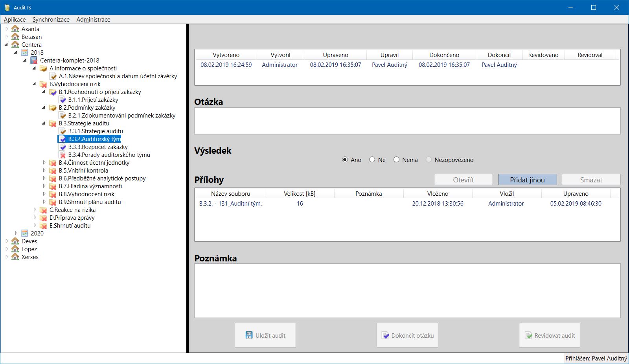The height and width of the screenshot is (364, 629).
Task: Click the Revidovat audit button
Action: [x=550, y=335]
